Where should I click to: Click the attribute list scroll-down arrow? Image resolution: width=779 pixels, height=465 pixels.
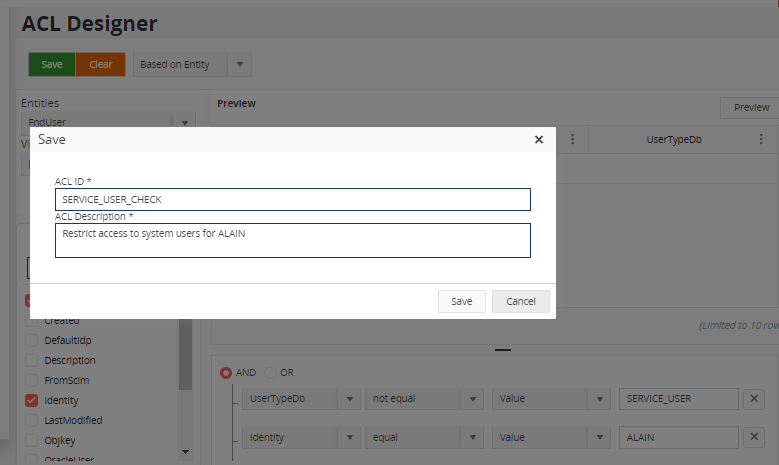tap(185, 452)
